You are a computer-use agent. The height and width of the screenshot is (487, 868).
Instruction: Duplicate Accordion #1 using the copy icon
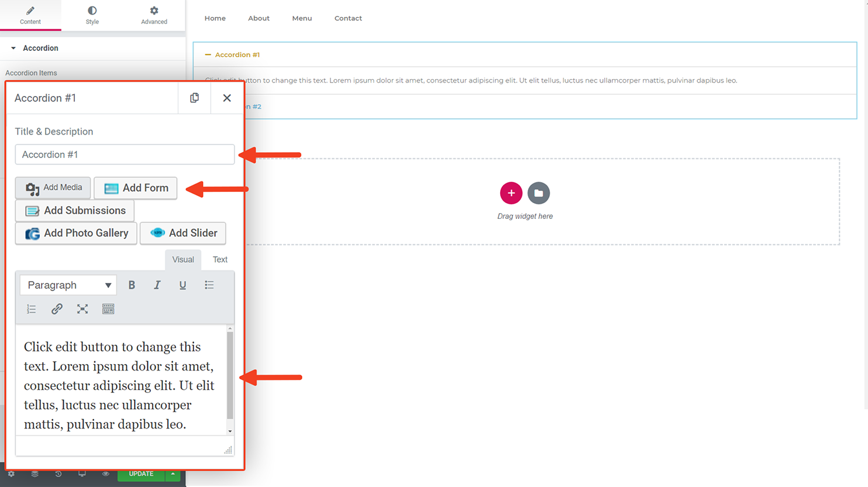click(194, 98)
